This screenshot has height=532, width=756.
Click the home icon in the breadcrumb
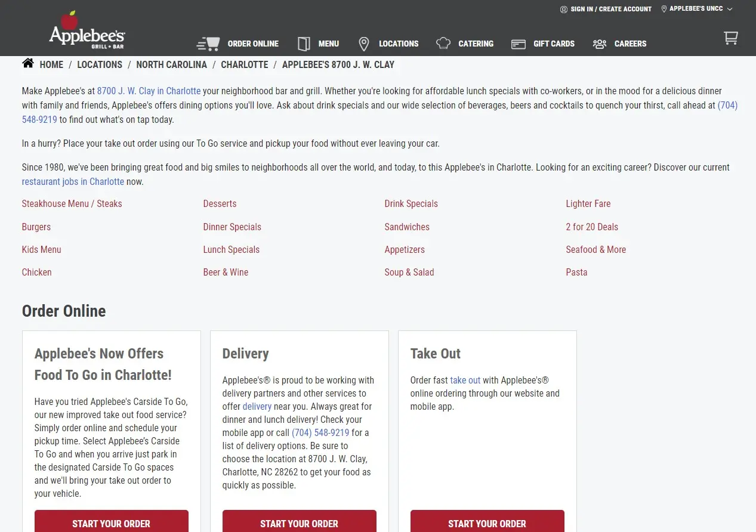(x=28, y=63)
